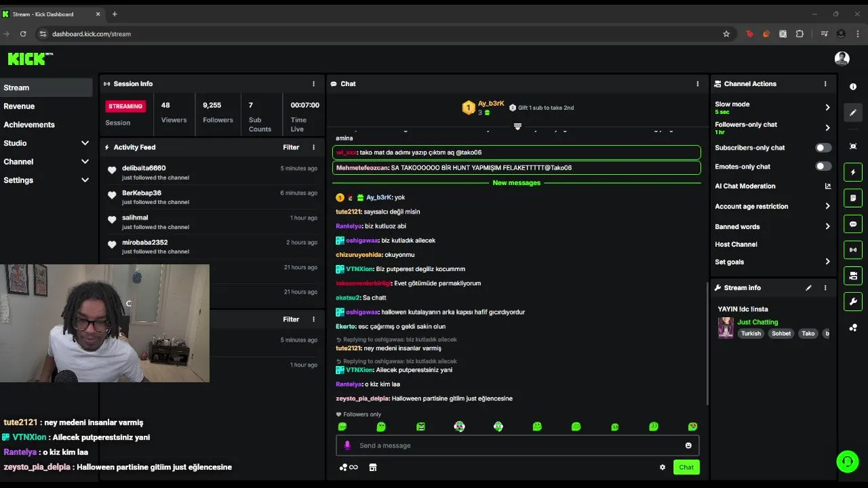This screenshot has height=488, width=868.
Task: Bookmark this page with star icon
Action: coord(726,34)
